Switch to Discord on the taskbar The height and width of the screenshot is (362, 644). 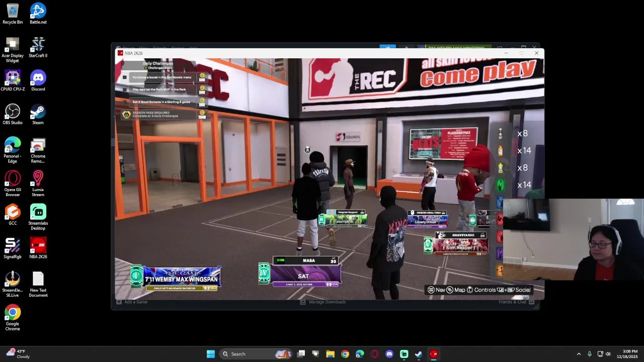coord(389,354)
